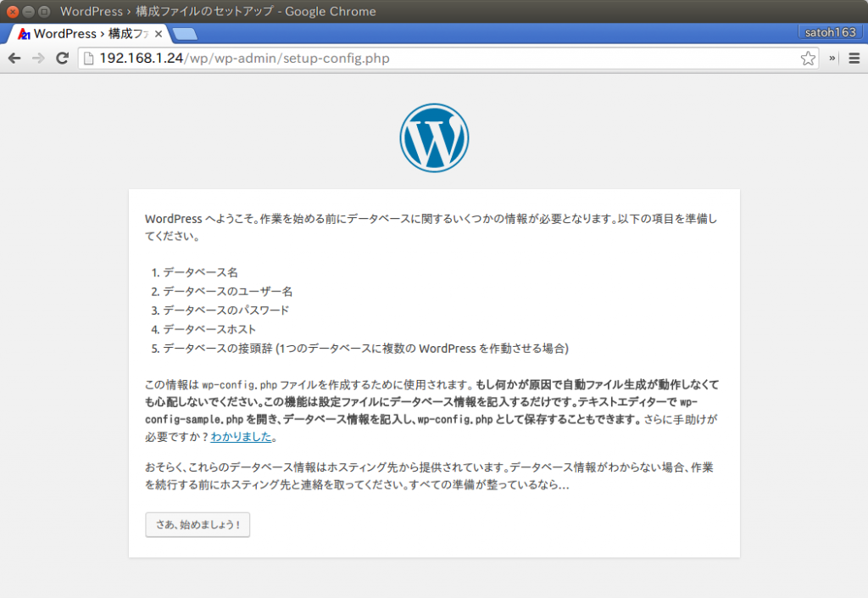Close the Chrome window
The image size is (868, 598).
pos(12,11)
